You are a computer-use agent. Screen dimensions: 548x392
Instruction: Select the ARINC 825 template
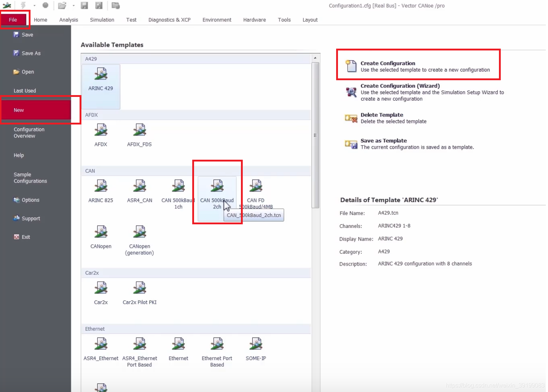(101, 191)
